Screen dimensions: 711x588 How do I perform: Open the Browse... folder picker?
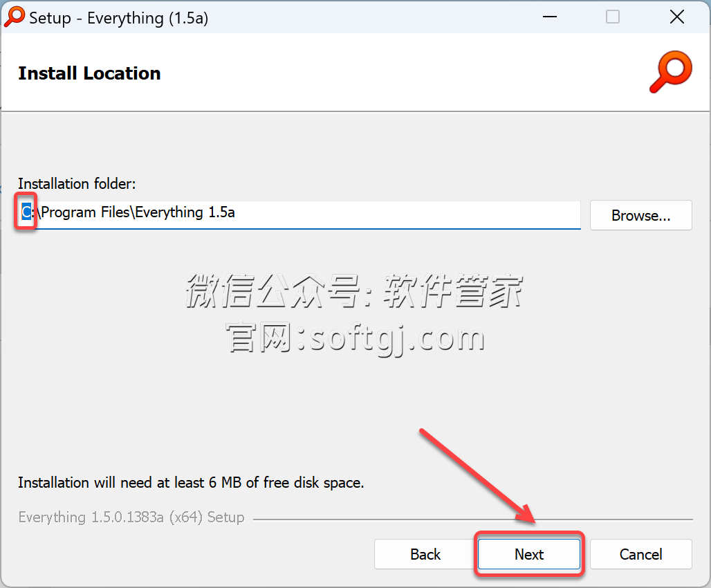pos(640,215)
